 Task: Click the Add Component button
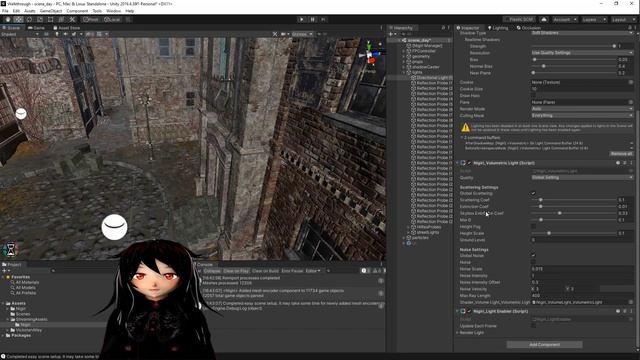click(x=544, y=344)
